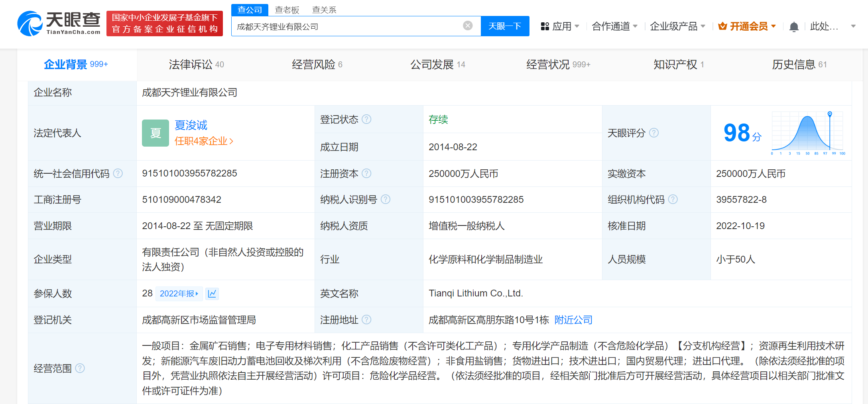Screen dimensions: 868x404
Task: Click the 天眼评分 score distribution chart
Action: point(807,133)
